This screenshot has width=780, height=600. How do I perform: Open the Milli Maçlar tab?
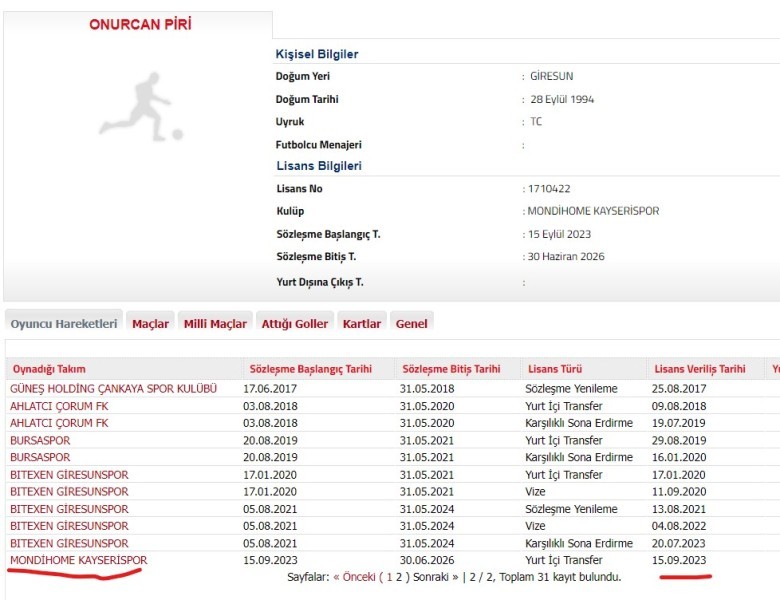(215, 324)
